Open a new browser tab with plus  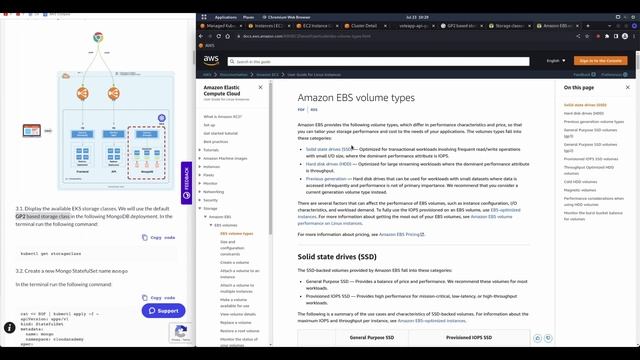pos(588,26)
